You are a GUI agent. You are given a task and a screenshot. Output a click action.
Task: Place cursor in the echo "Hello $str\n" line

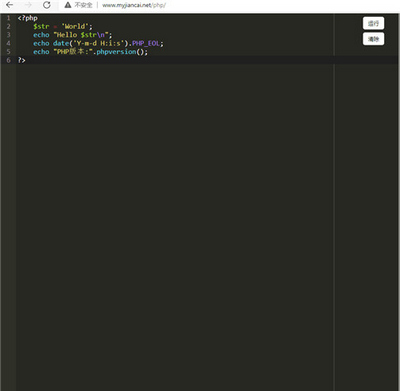(x=73, y=35)
